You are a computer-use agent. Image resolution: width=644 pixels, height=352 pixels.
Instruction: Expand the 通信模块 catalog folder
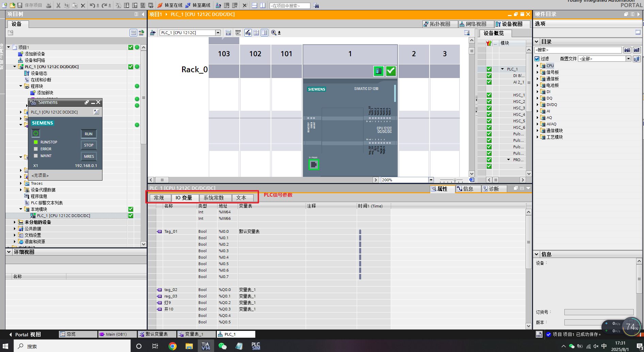537,131
